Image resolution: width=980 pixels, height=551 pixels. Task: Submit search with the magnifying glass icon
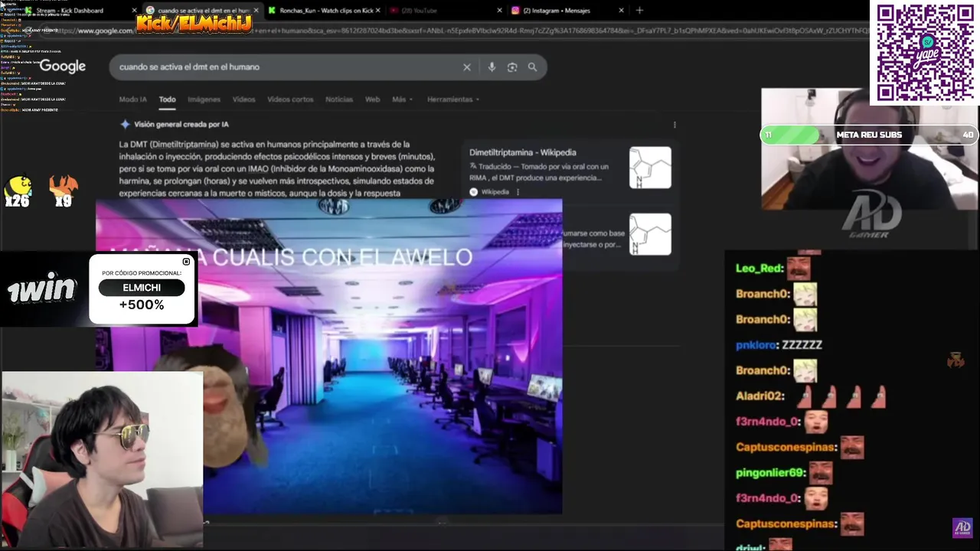tap(532, 67)
